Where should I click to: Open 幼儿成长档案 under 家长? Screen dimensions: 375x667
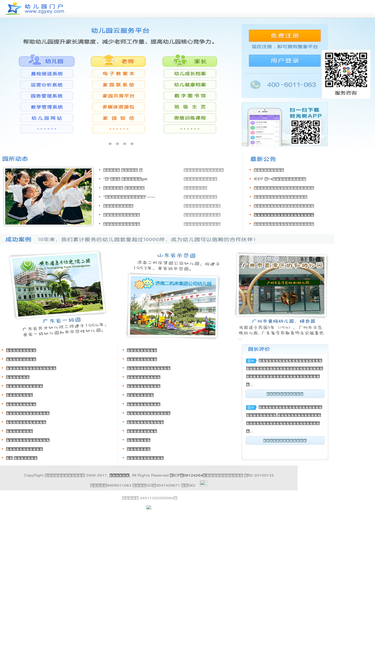coord(190,74)
